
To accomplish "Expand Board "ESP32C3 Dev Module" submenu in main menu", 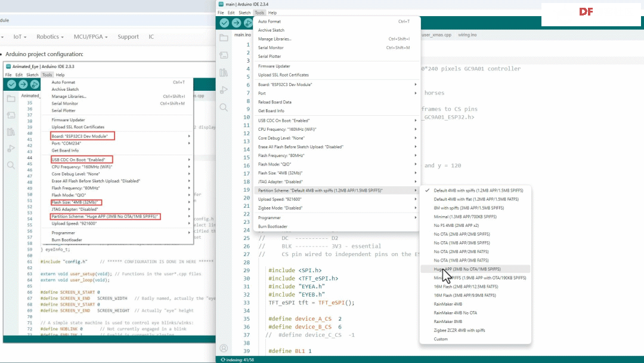I will click(x=337, y=84).
